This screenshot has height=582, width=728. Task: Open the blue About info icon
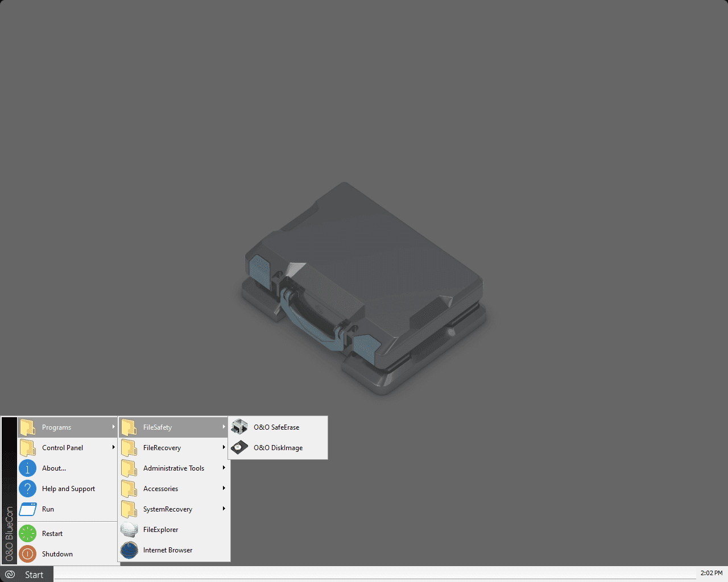[x=27, y=468]
